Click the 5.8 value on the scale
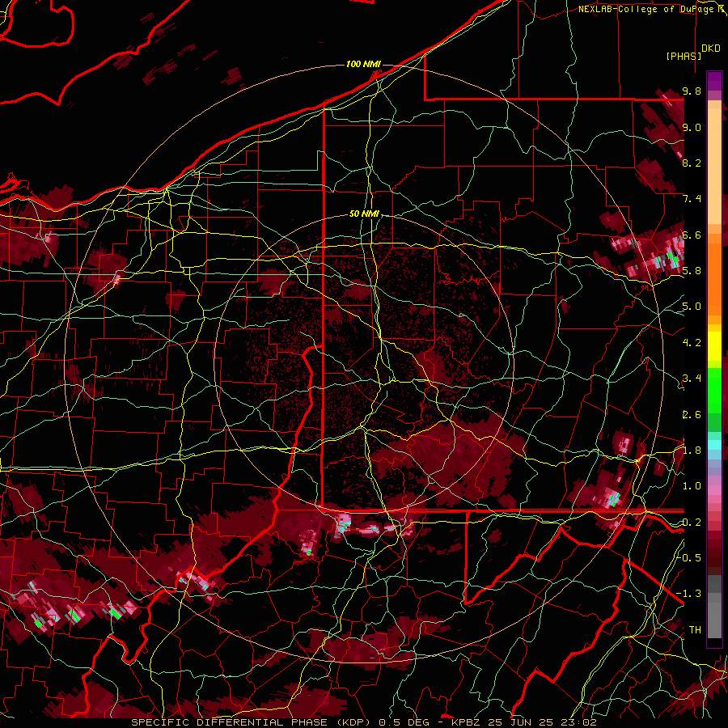The image size is (728, 728). (x=692, y=271)
